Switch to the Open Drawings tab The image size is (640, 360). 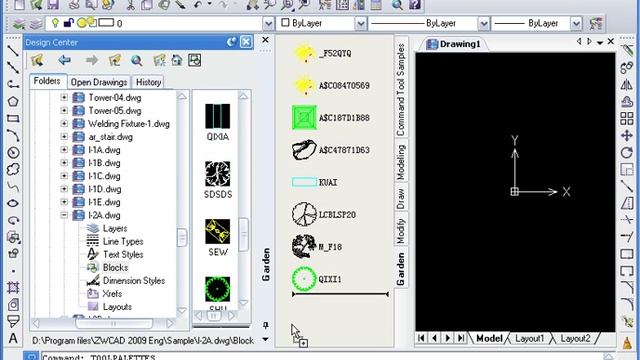tap(99, 82)
